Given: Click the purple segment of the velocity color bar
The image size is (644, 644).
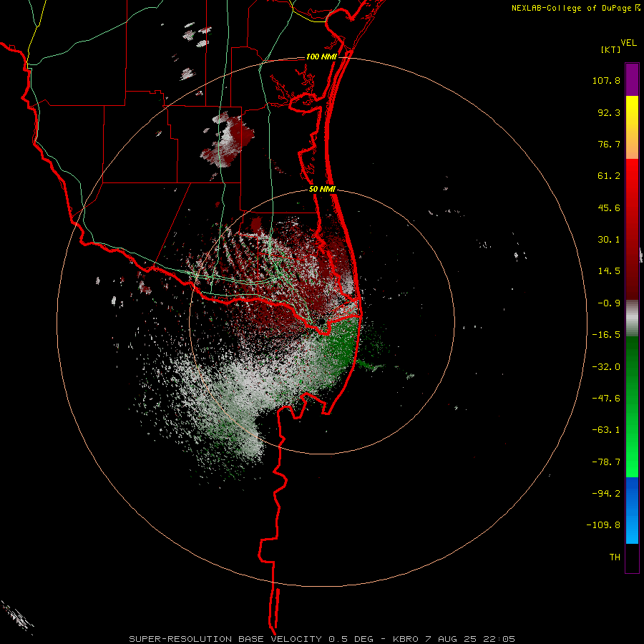Looking at the screenshot, I should tap(632, 79).
